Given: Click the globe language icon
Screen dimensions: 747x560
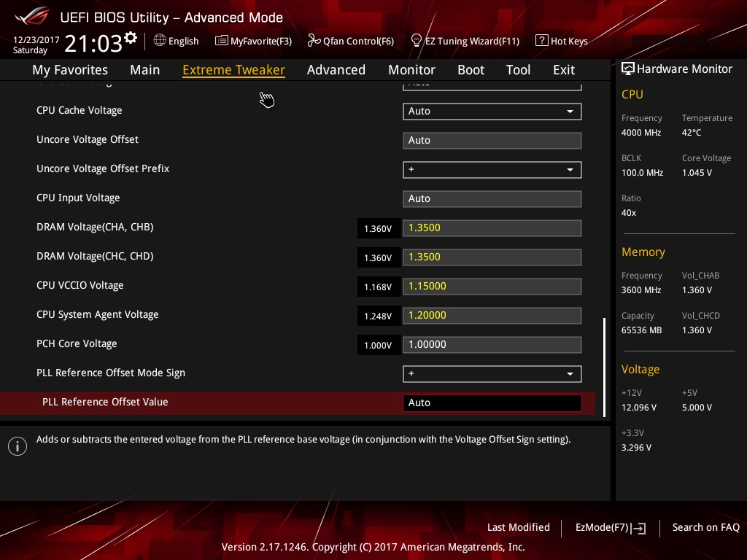Looking at the screenshot, I should [x=160, y=41].
